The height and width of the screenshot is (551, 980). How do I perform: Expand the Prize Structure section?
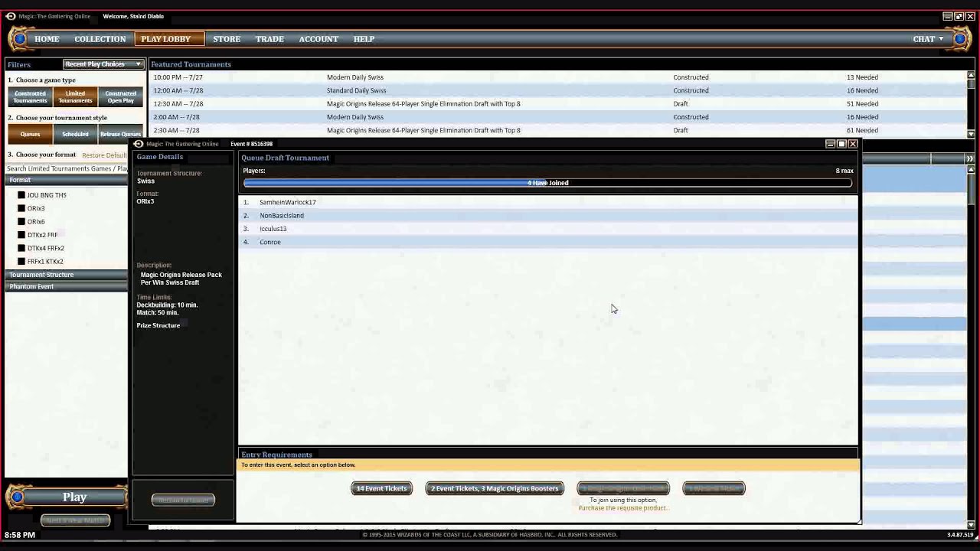pyautogui.click(x=158, y=325)
